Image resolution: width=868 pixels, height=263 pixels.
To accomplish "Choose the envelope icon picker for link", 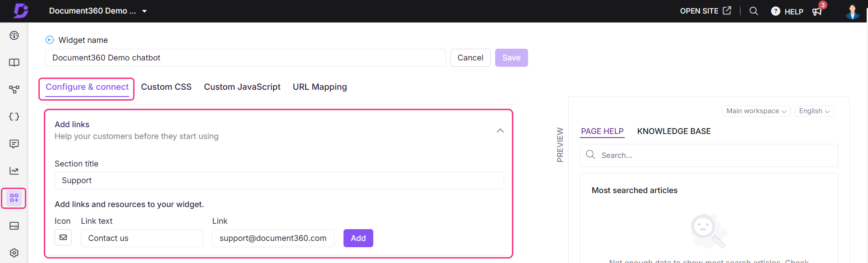I will [63, 237].
